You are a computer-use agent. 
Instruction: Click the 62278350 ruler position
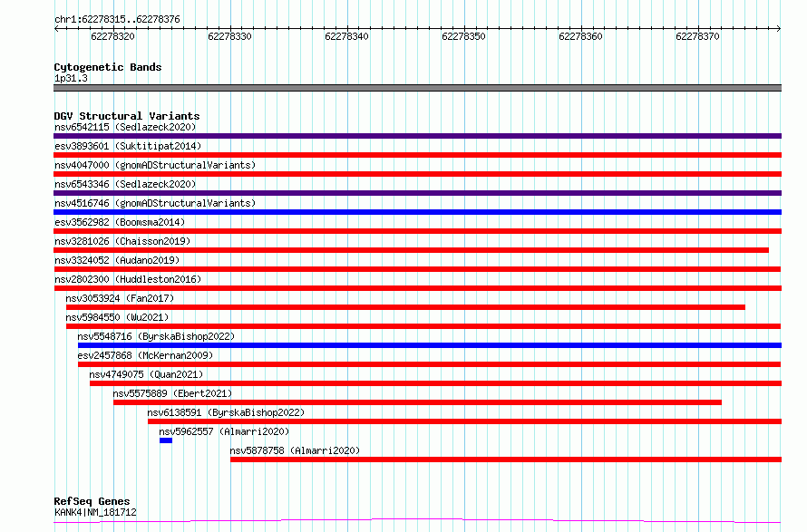[x=463, y=36]
